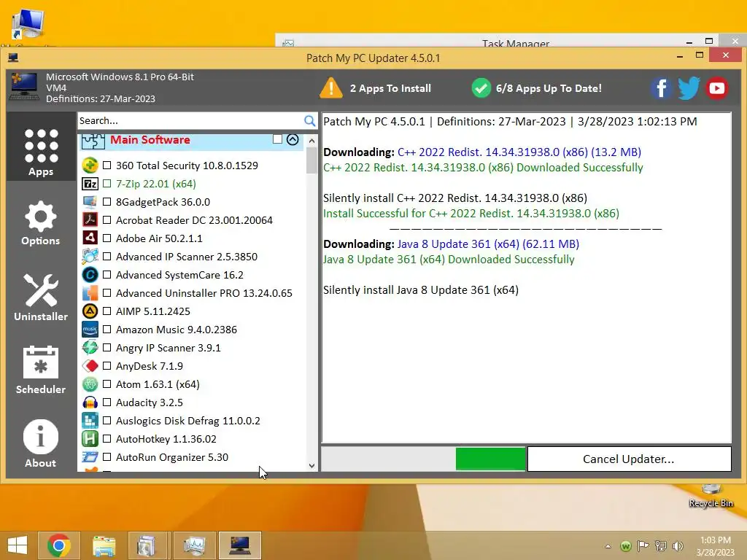Tick the Advanced IP Scanner checkbox

point(107,256)
